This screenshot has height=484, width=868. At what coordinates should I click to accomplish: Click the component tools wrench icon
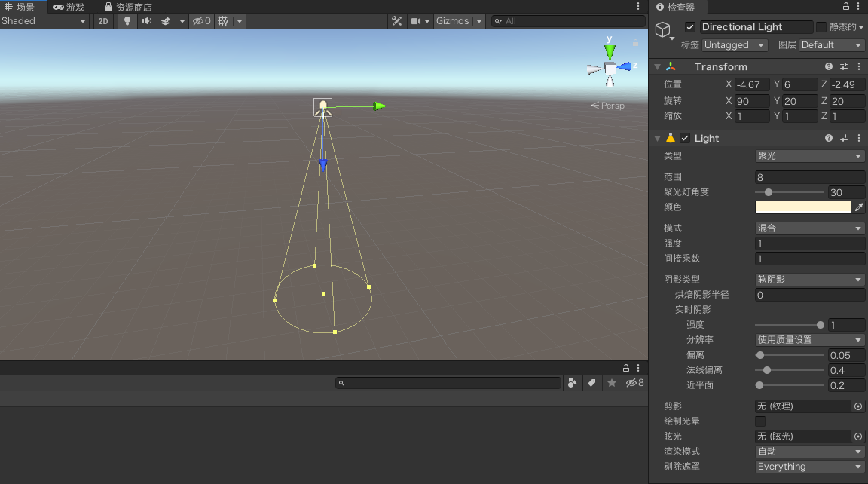click(x=397, y=20)
